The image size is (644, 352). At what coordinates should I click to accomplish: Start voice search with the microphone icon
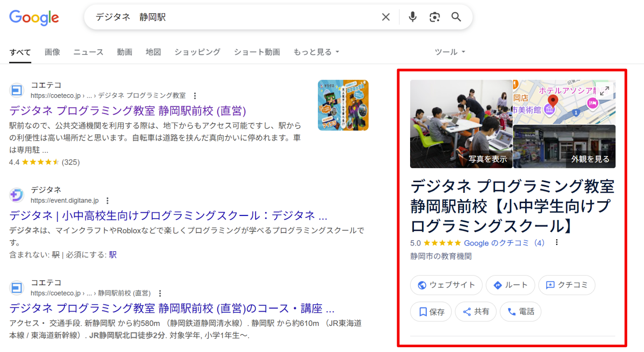413,17
